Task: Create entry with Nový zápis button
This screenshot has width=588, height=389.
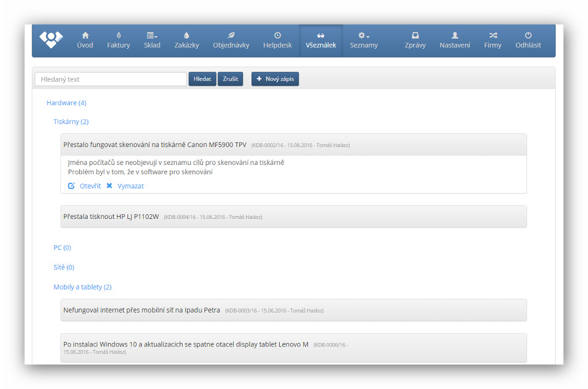Action: tap(275, 79)
